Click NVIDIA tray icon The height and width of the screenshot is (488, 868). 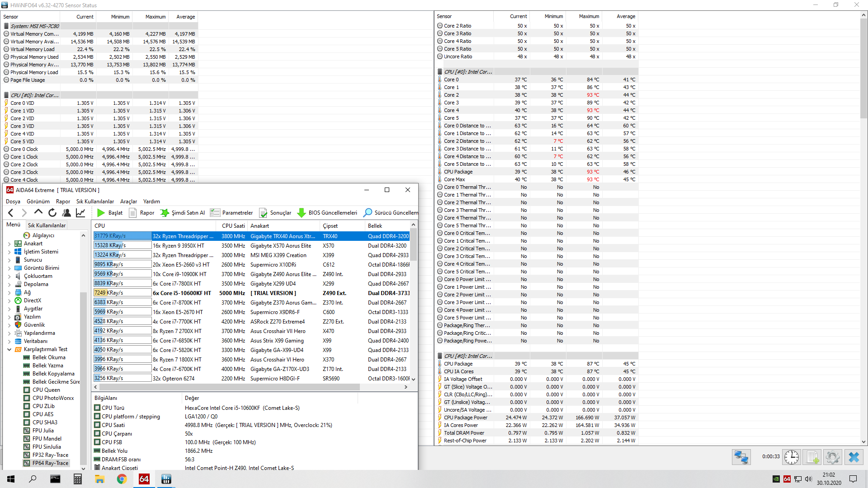coord(776,479)
